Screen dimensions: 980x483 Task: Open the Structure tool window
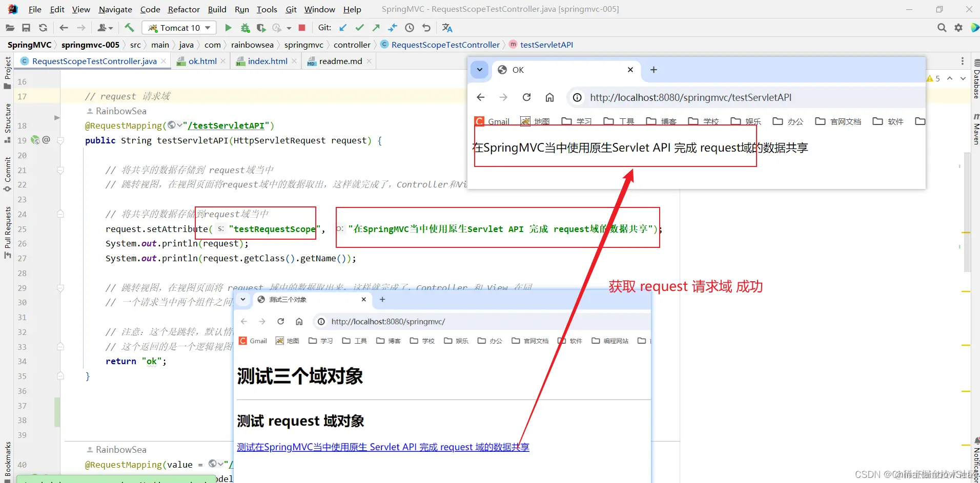click(x=7, y=123)
